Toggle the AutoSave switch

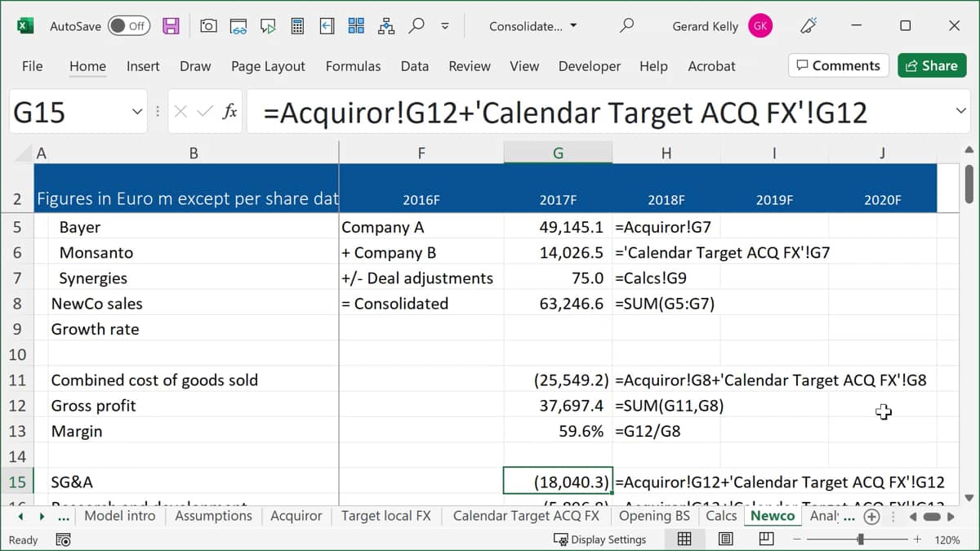tap(128, 26)
